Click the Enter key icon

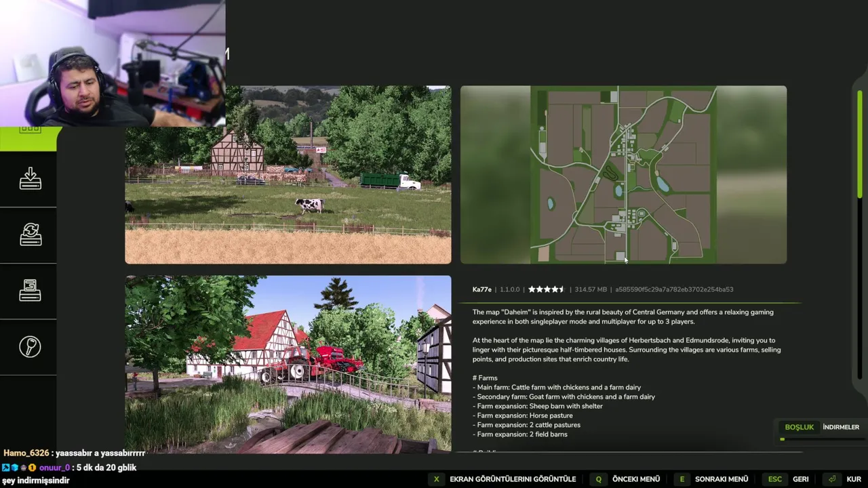(x=832, y=479)
